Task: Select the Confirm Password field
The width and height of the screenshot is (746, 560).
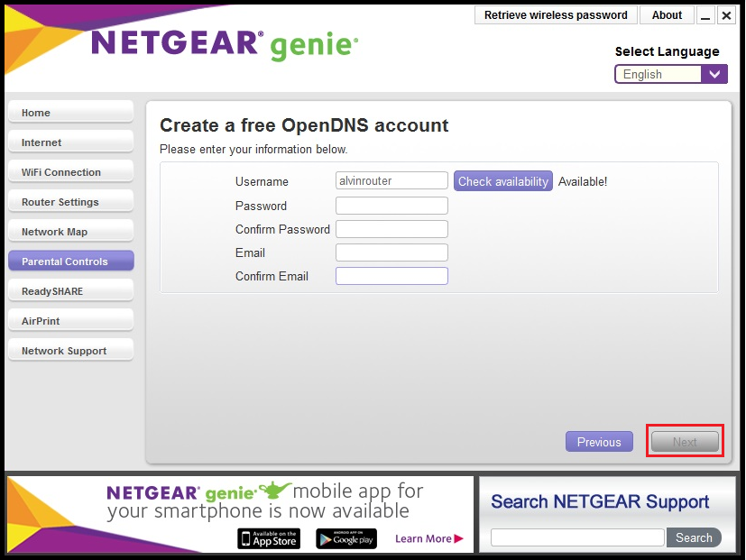Action: coord(391,229)
